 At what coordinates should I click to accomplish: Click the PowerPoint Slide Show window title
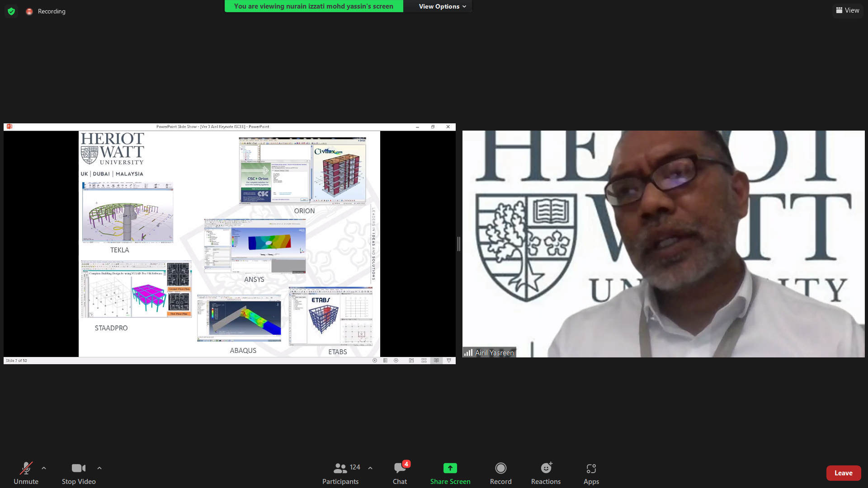pyautogui.click(x=213, y=127)
